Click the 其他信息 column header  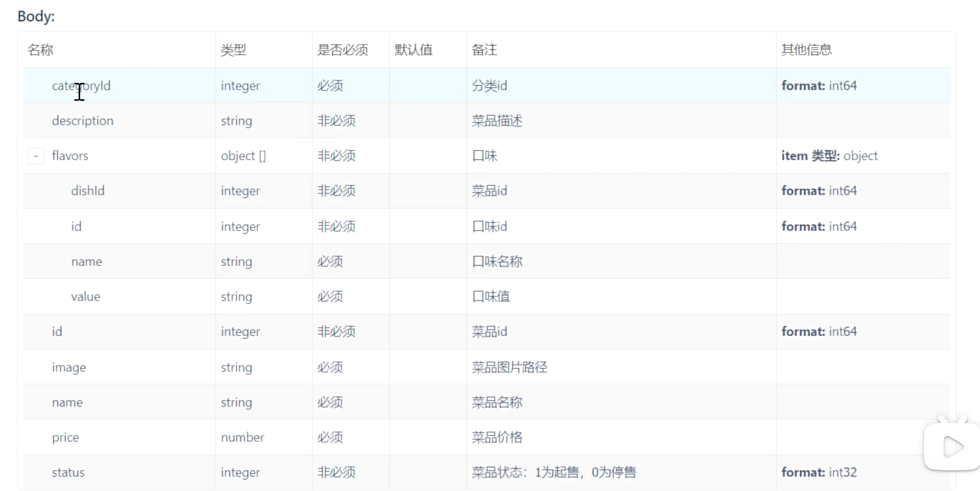click(806, 50)
